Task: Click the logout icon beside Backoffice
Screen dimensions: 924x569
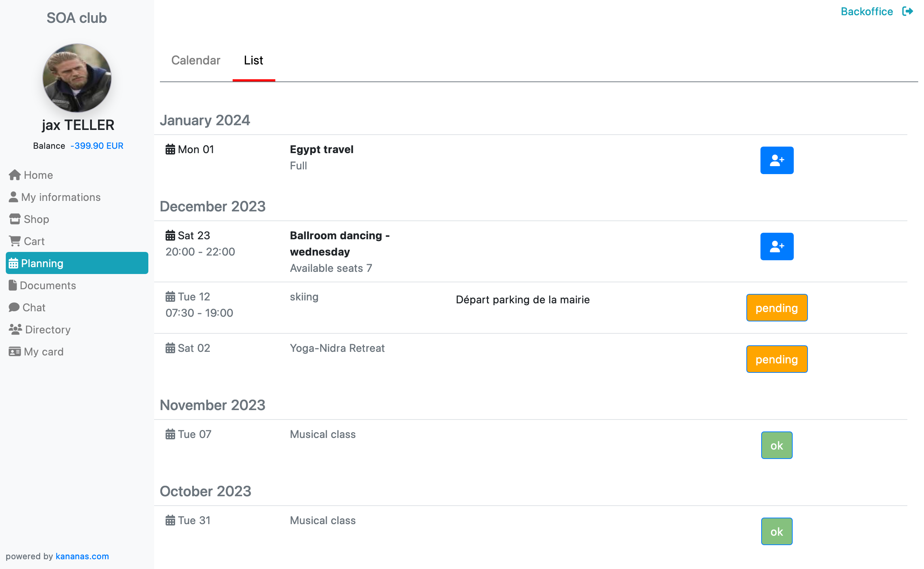Action: (907, 11)
